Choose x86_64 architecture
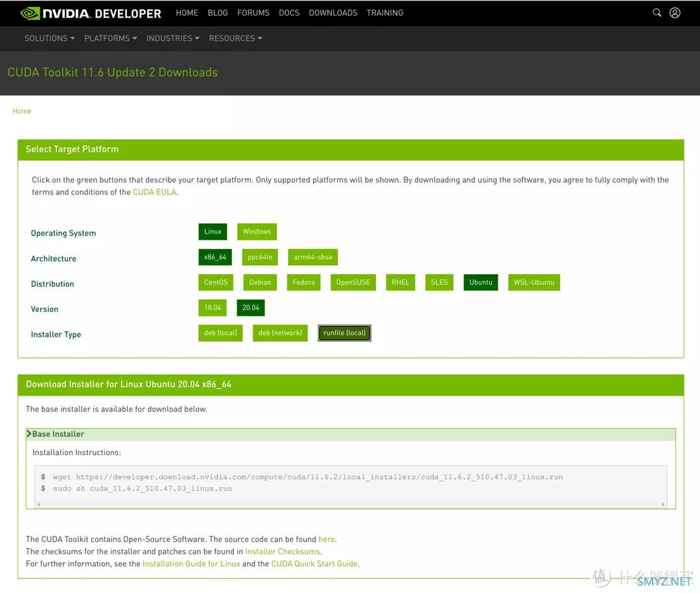Image resolution: width=700 pixels, height=594 pixels. [x=215, y=257]
